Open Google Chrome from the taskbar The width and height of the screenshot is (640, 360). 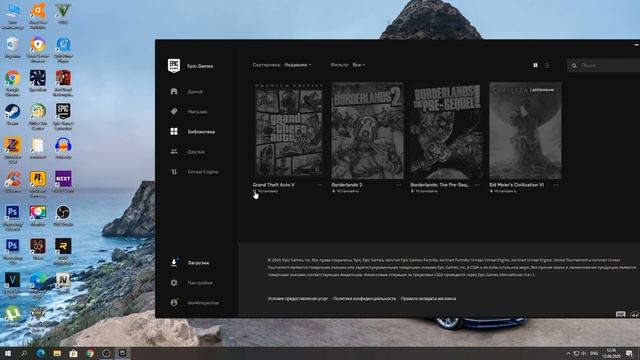(90, 353)
